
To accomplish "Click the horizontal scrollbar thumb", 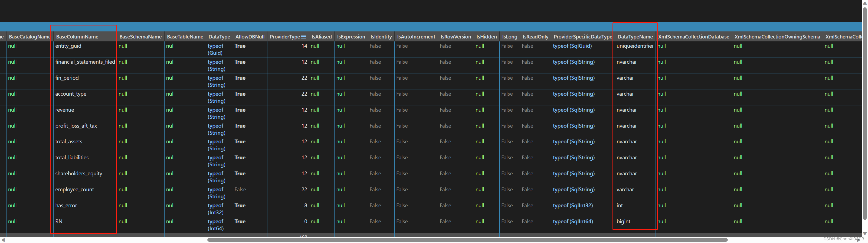I will click(x=467, y=240).
